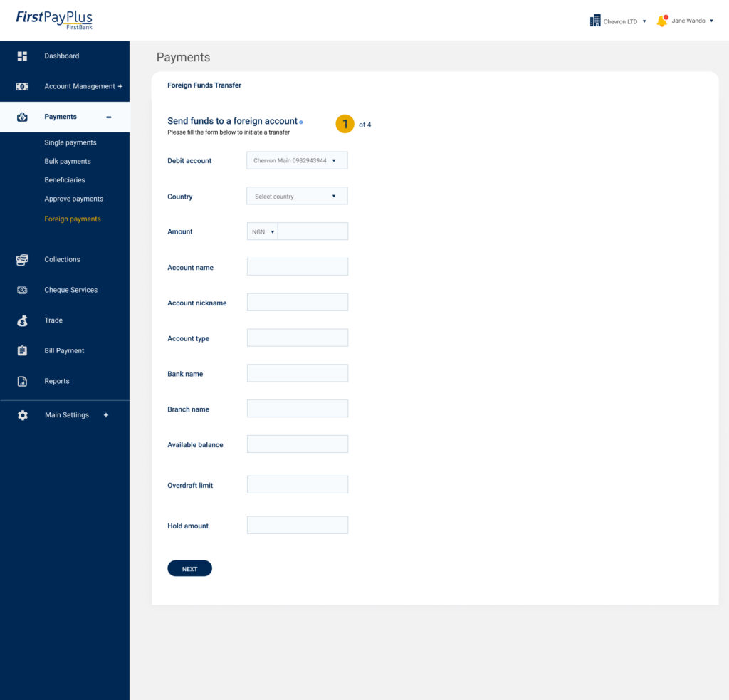This screenshot has height=700, width=729.
Task: Open the Chevron LTD company switcher
Action: click(x=619, y=21)
